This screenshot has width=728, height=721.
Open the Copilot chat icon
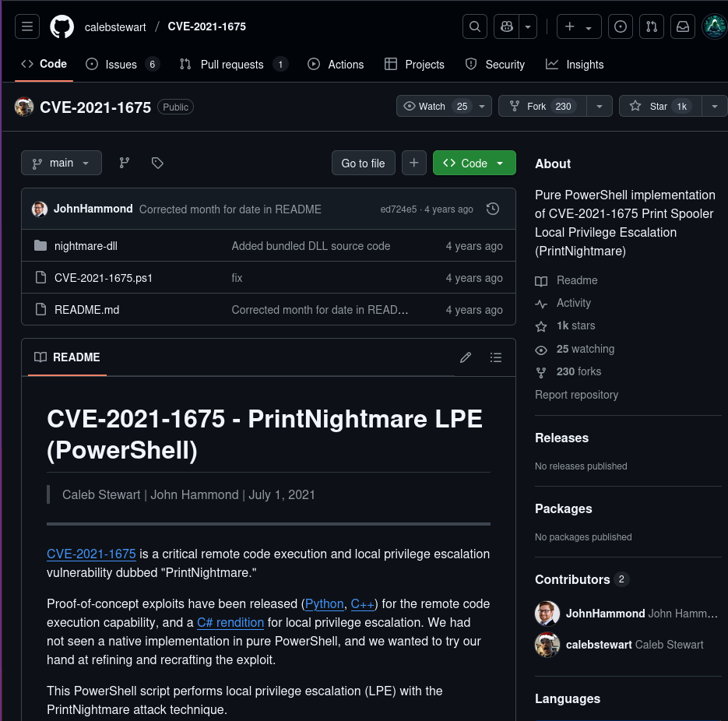507,26
